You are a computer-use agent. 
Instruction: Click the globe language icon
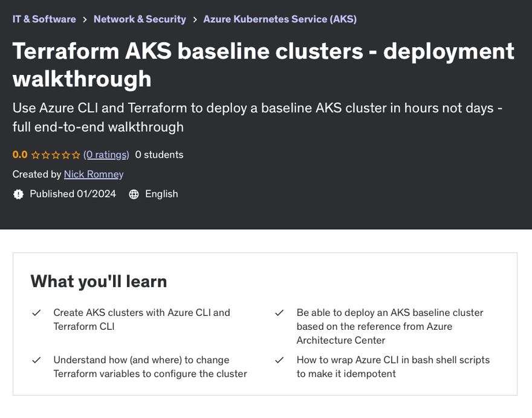tap(134, 194)
